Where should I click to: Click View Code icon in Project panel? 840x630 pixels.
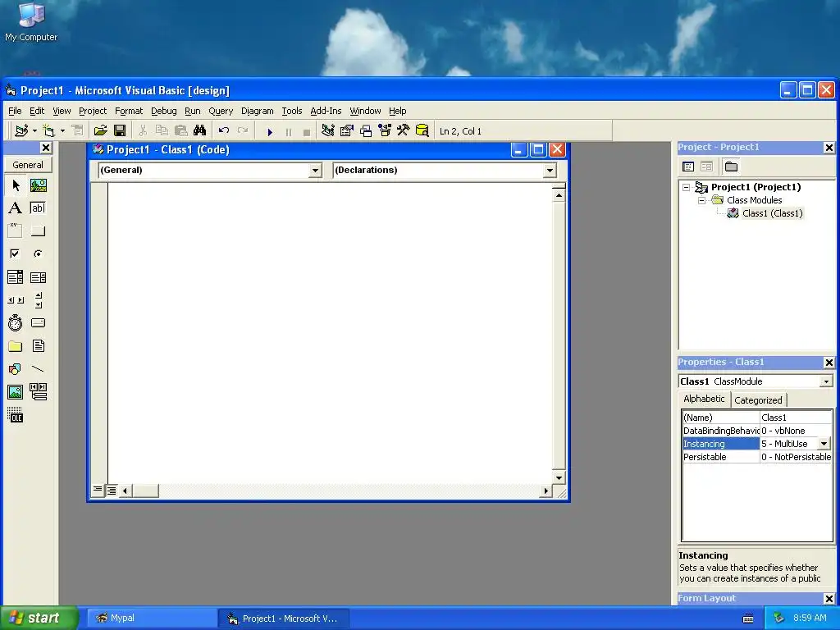(688, 167)
